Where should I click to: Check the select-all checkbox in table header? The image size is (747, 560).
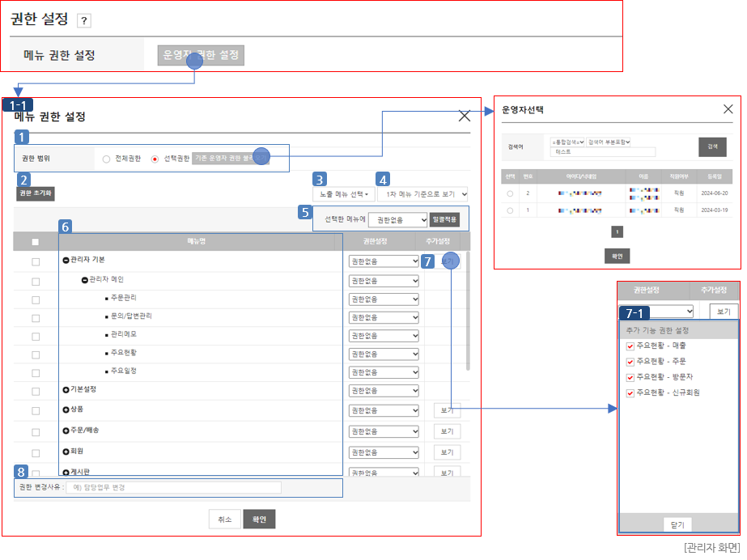35,241
